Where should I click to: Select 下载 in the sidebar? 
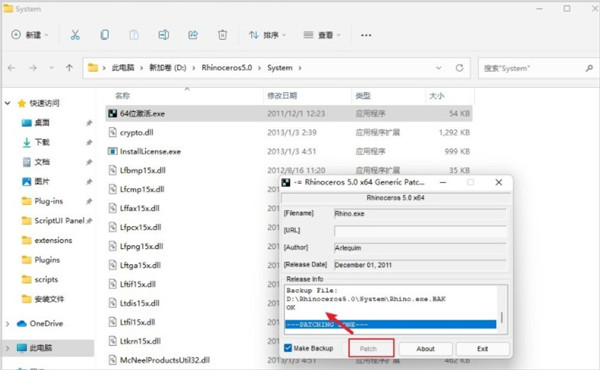coord(42,142)
